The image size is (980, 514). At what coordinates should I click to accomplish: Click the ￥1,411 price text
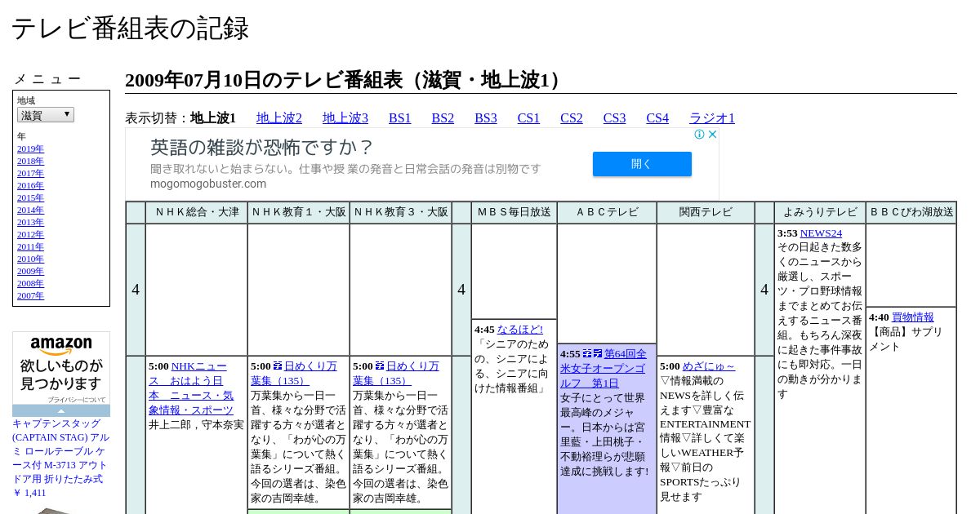tap(29, 493)
